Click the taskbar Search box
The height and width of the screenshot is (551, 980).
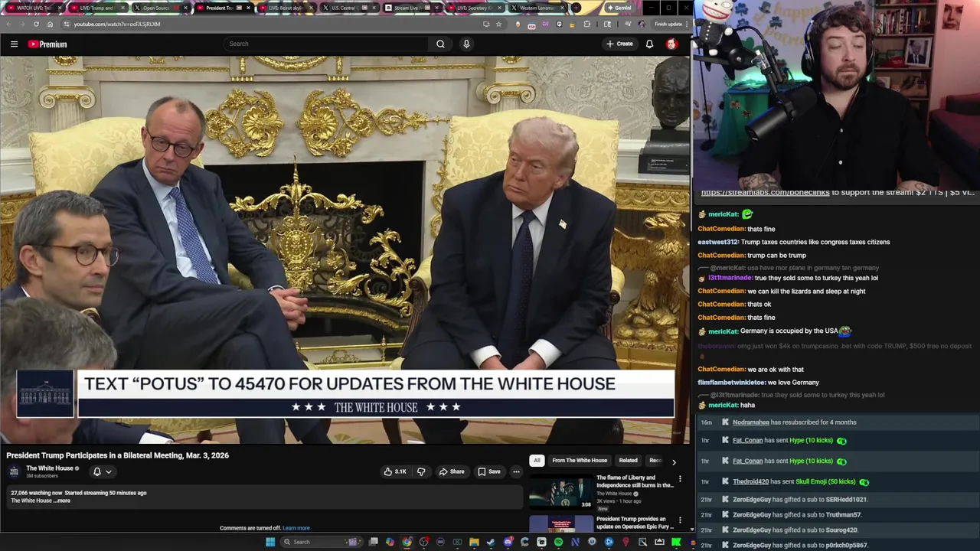321,542
